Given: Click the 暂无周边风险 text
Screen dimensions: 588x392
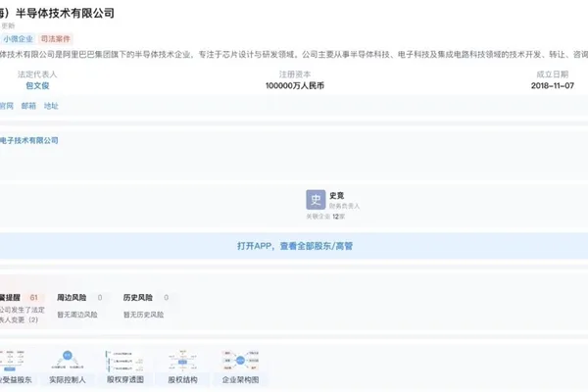Looking at the screenshot, I should pyautogui.click(x=77, y=315).
